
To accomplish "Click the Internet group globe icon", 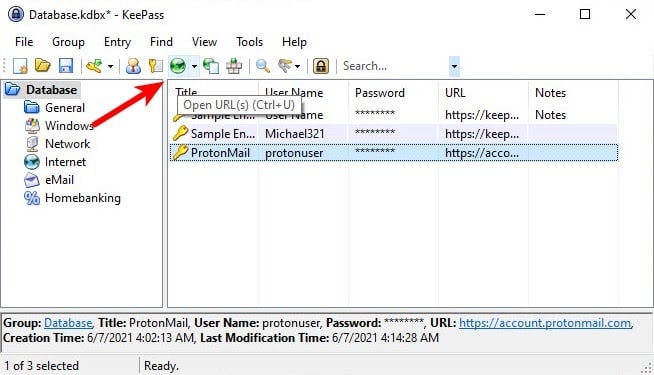I will (x=32, y=162).
